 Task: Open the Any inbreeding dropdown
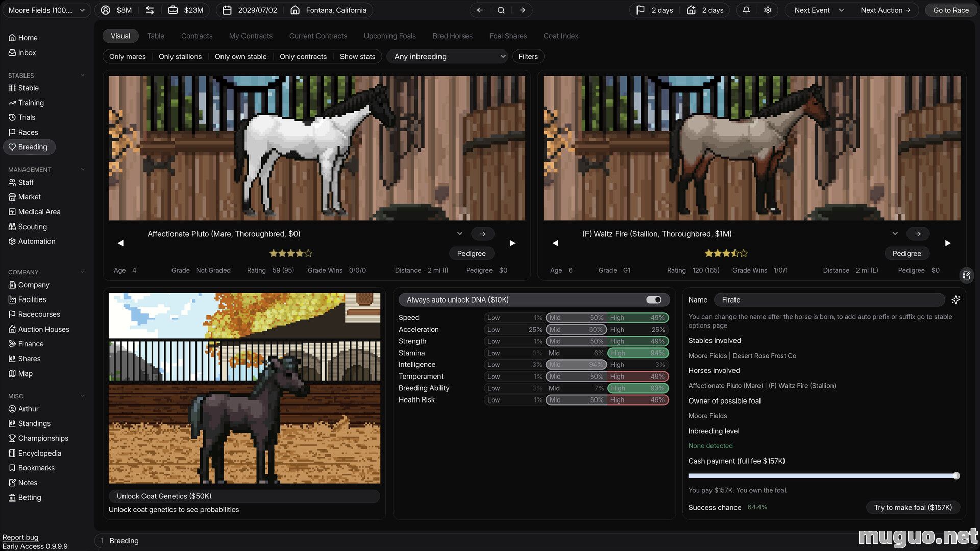(x=448, y=57)
